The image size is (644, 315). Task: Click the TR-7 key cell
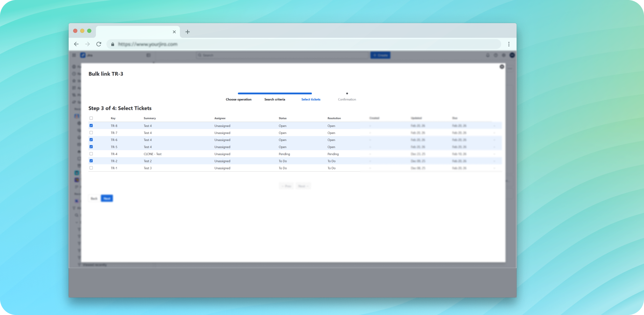(x=114, y=133)
